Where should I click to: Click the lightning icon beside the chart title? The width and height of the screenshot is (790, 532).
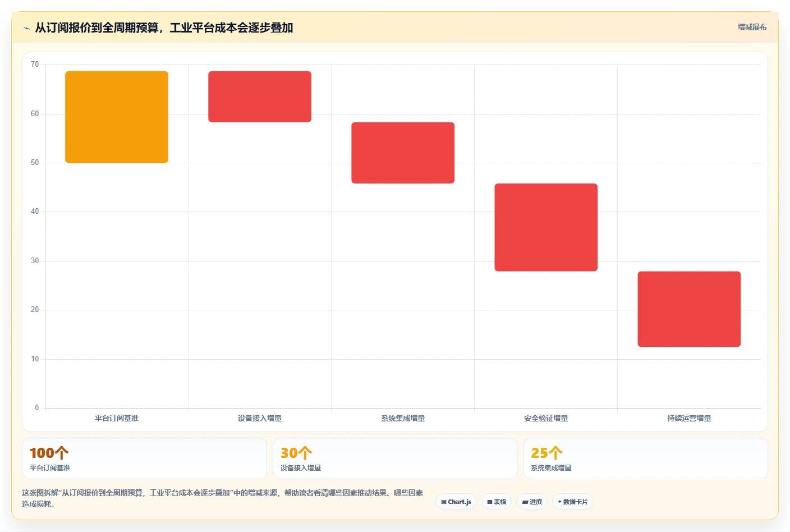[26, 28]
